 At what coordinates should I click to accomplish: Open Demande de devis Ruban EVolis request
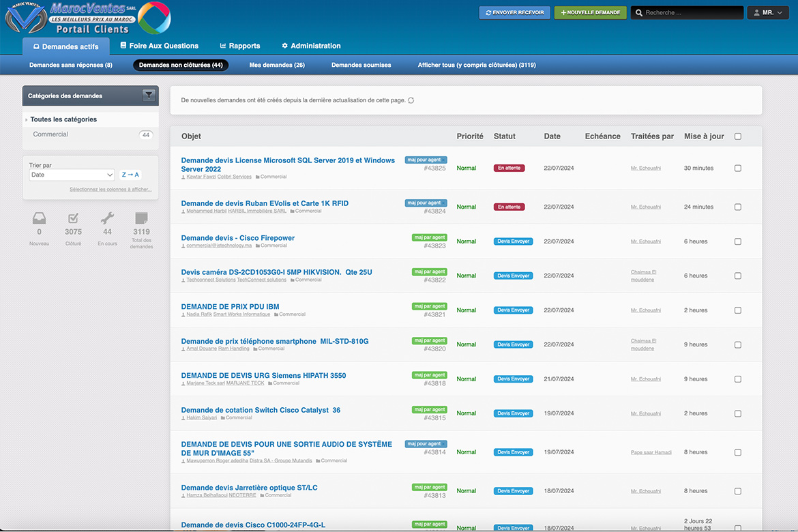pyautogui.click(x=265, y=203)
